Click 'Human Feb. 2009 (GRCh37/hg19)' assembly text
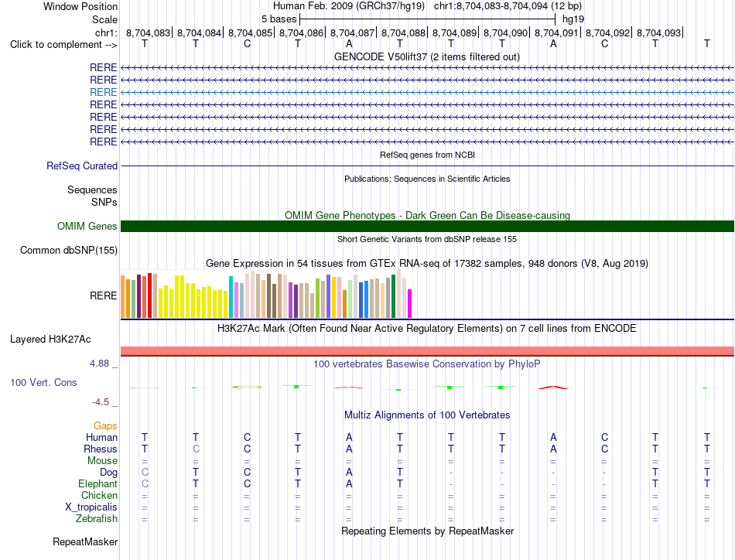 click(x=349, y=6)
